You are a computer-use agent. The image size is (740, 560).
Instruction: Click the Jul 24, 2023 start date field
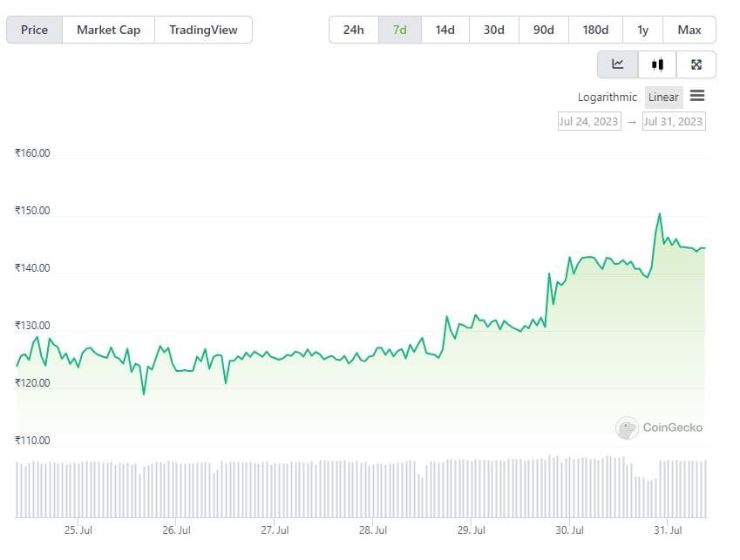click(x=589, y=121)
